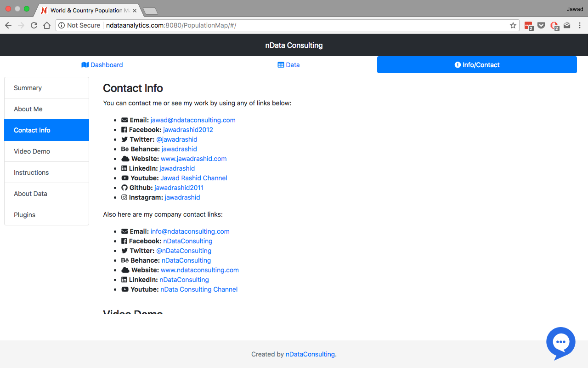Click the nData Consulting header title
This screenshot has height=368, width=588.
point(294,45)
